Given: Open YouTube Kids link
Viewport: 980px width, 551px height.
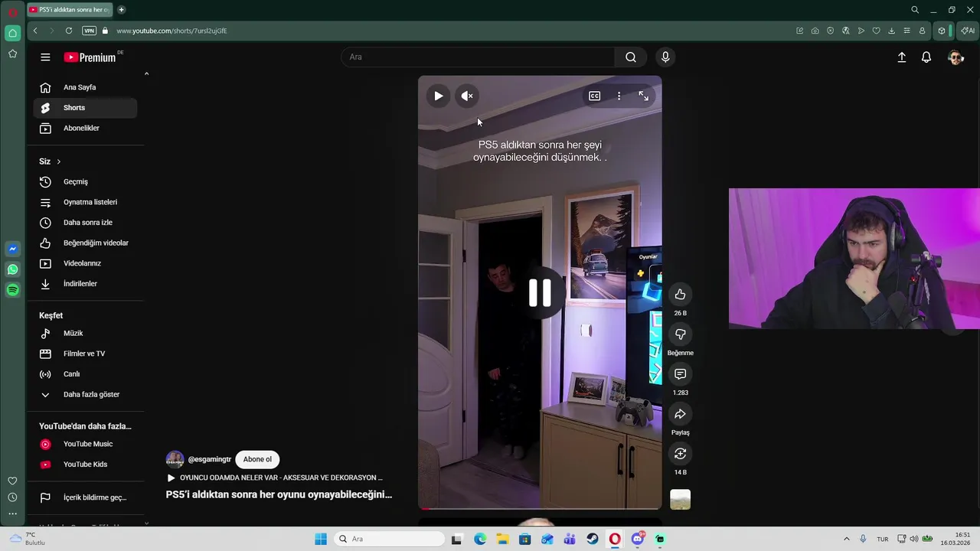Looking at the screenshot, I should [86, 465].
